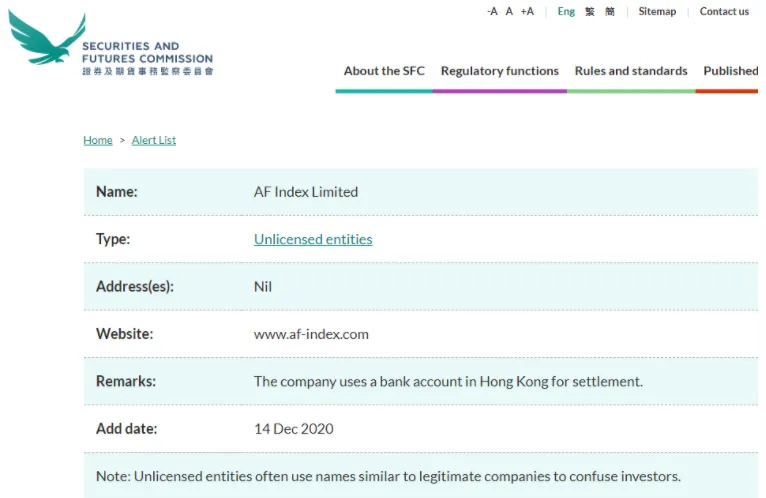Click the Remarks text about bank account
Viewport: 766px width, 498px height.
tap(448, 381)
